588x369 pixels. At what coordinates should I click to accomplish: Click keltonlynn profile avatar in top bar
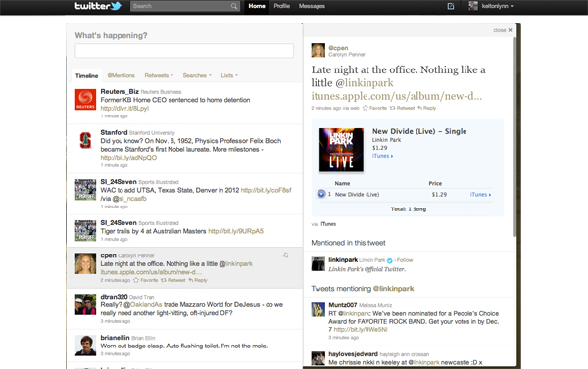coord(473,6)
